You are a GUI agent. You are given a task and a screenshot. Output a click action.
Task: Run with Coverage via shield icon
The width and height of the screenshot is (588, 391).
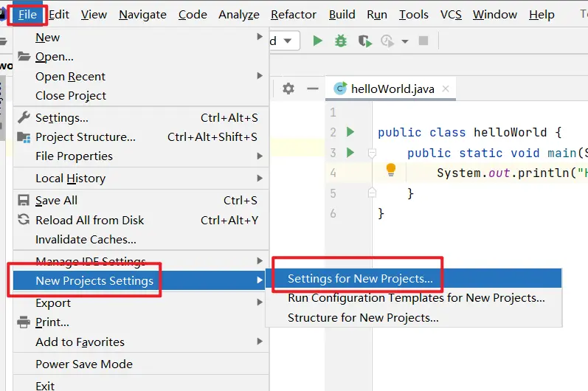[x=364, y=41]
